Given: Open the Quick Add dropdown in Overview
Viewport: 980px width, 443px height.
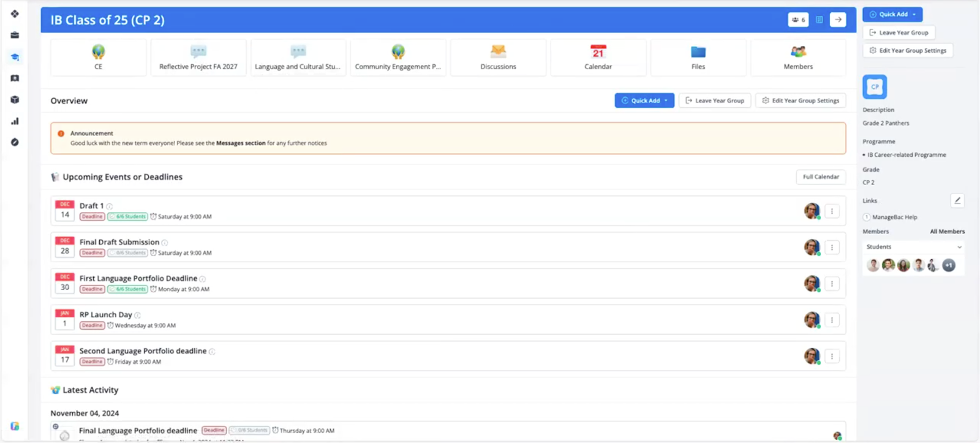Looking at the screenshot, I should pyautogui.click(x=644, y=100).
